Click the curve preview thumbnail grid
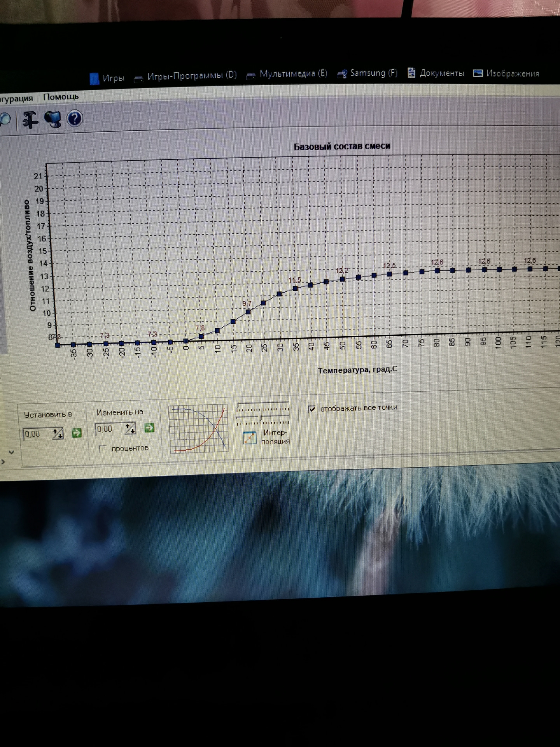This screenshot has width=560, height=747. [x=198, y=429]
